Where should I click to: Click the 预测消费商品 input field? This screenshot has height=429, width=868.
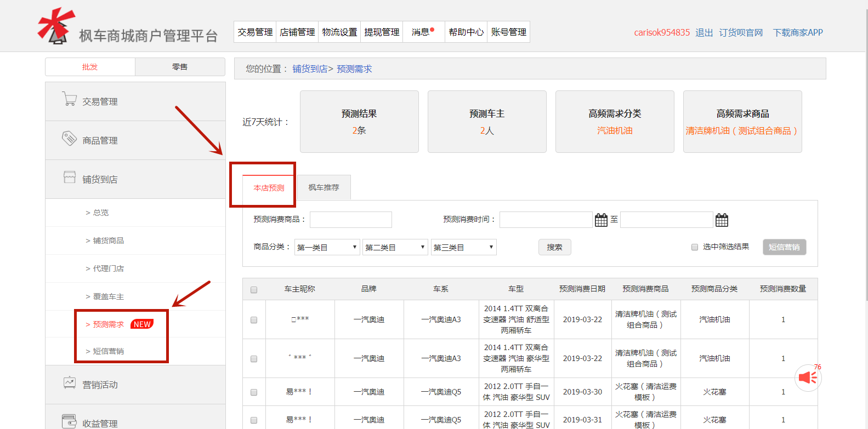pos(351,220)
